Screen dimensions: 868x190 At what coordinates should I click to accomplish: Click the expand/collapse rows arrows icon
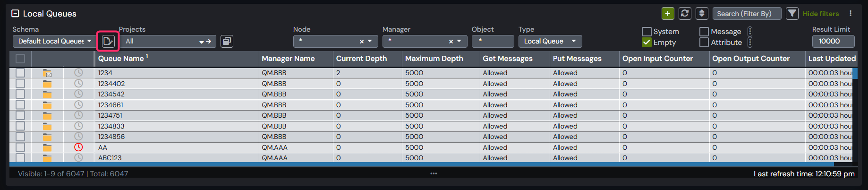coord(702,14)
